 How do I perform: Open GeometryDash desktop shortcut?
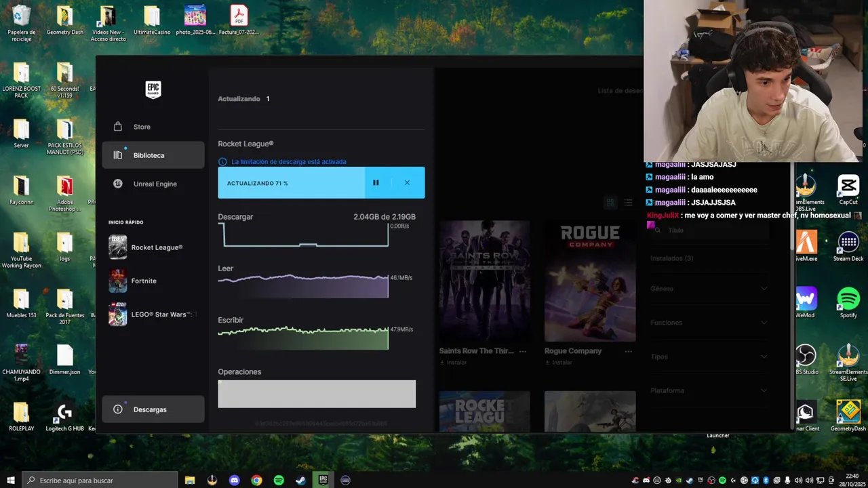click(x=848, y=416)
